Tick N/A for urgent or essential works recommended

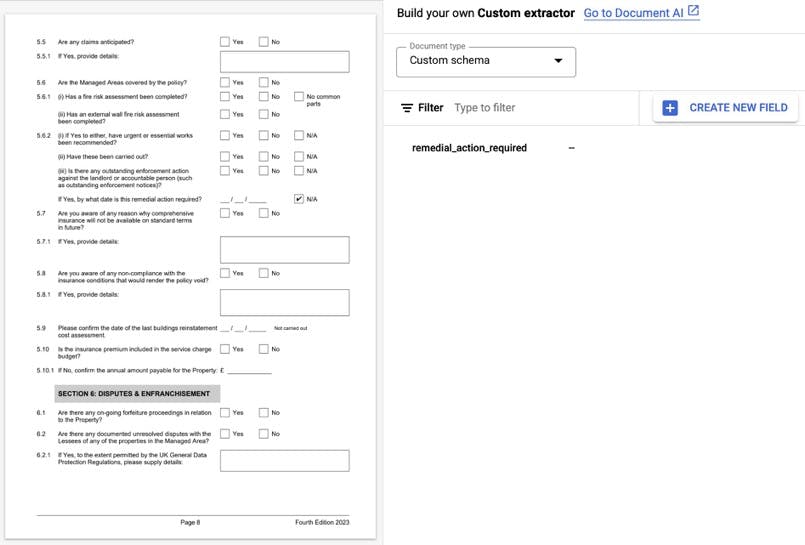299,135
